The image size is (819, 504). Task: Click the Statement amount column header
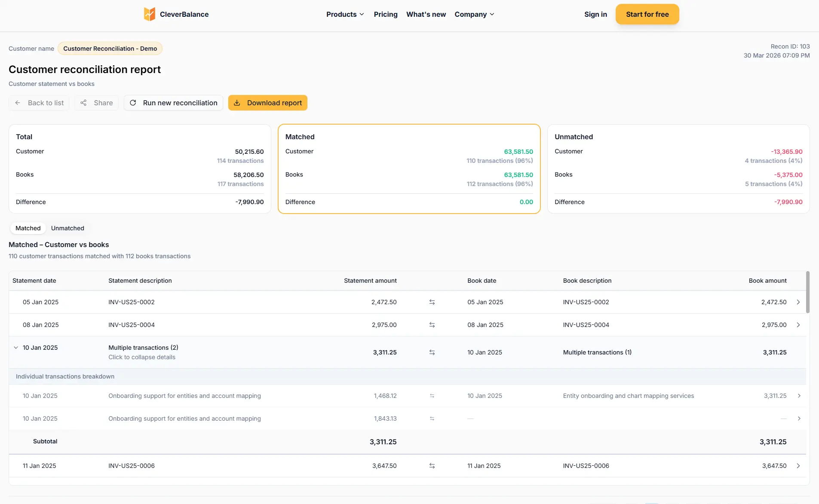370,281
